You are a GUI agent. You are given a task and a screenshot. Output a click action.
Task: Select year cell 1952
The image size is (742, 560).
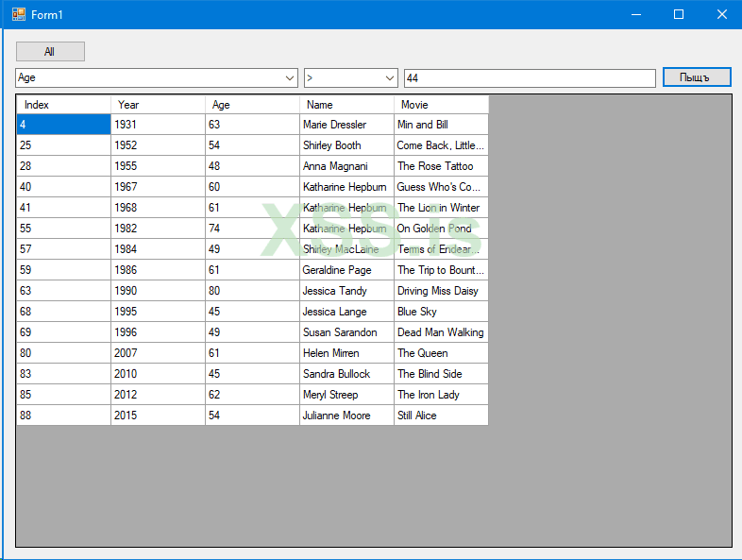[x=158, y=145]
